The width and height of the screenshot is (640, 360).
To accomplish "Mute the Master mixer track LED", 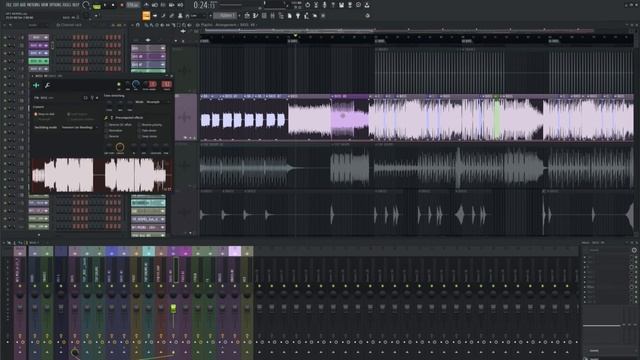I will 20,286.
